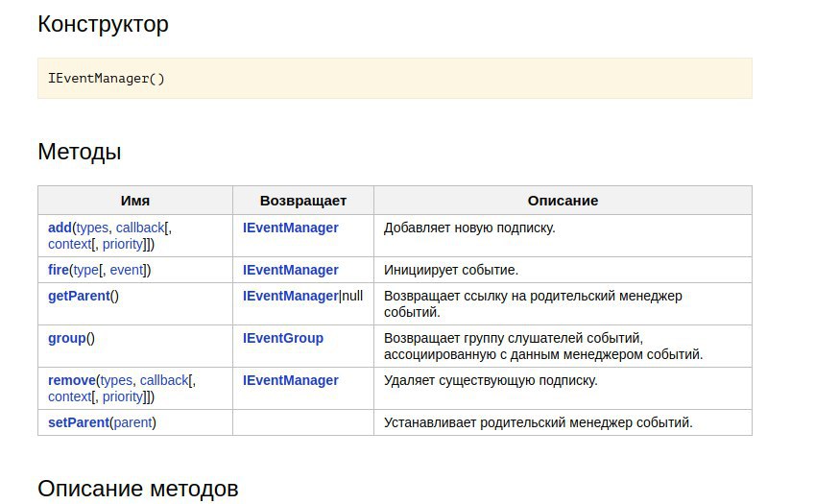Open the setParent method link
The width and height of the screenshot is (839, 504).
[x=79, y=423]
